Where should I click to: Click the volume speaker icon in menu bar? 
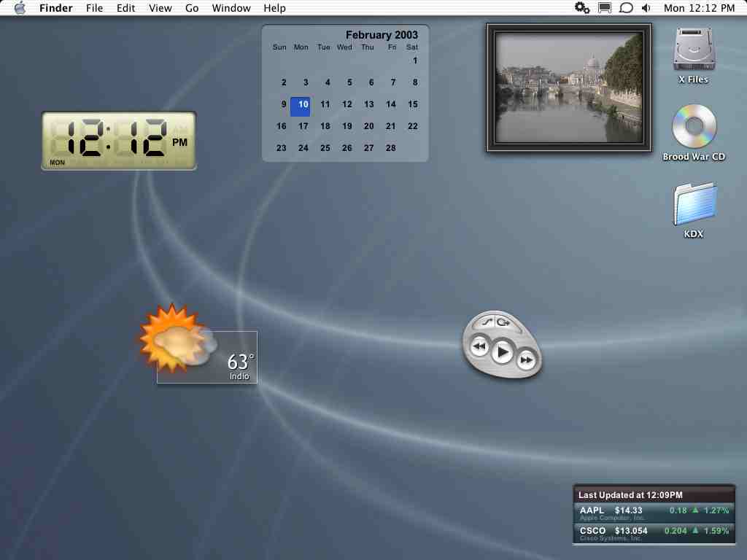pos(646,7)
